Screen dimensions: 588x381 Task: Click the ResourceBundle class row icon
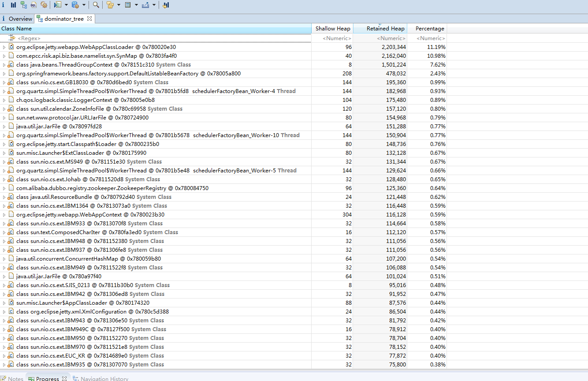click(11, 197)
